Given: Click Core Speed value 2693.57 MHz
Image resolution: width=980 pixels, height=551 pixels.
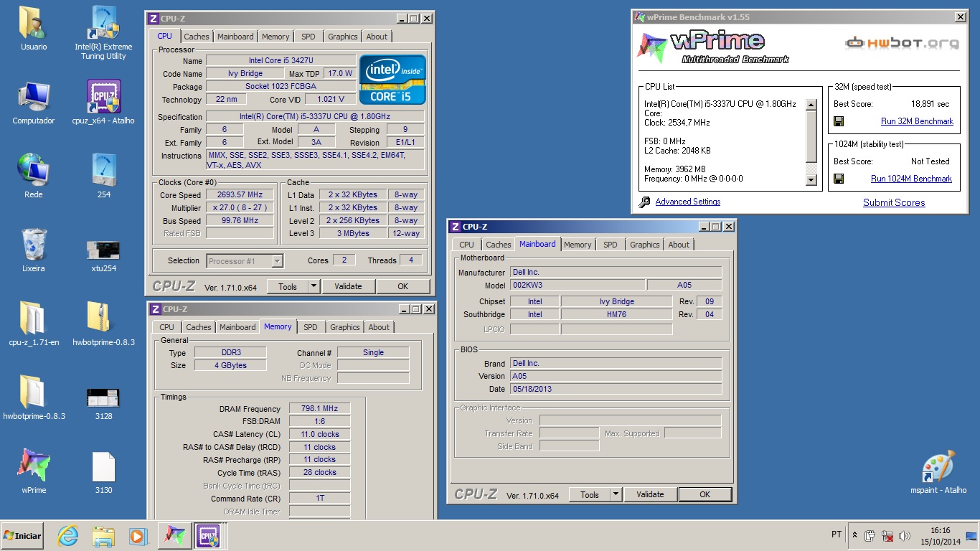Looking at the screenshot, I should pyautogui.click(x=240, y=195).
